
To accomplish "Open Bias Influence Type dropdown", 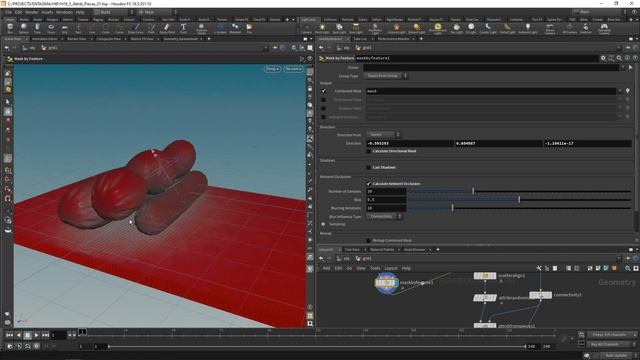I will coord(384,216).
